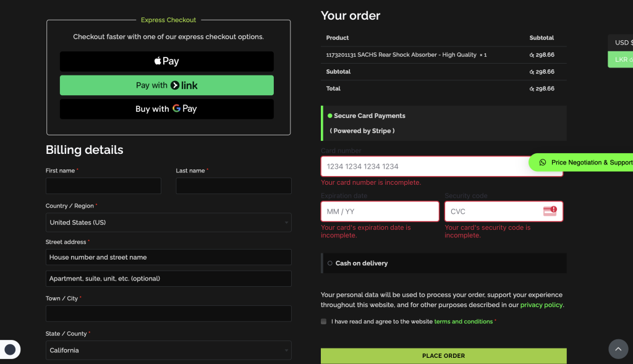Open the terms and conditions link
The height and width of the screenshot is (364, 633).
463,321
